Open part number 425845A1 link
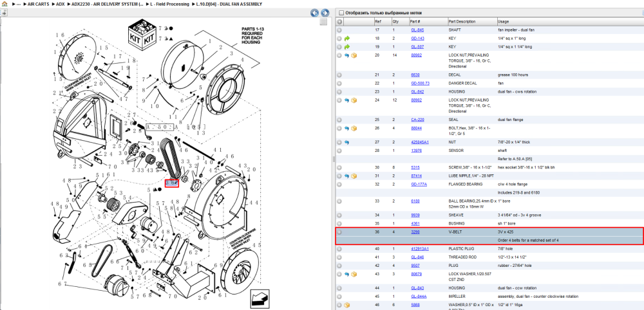Image resolution: width=644 pixels, height=310 pixels. point(420,142)
